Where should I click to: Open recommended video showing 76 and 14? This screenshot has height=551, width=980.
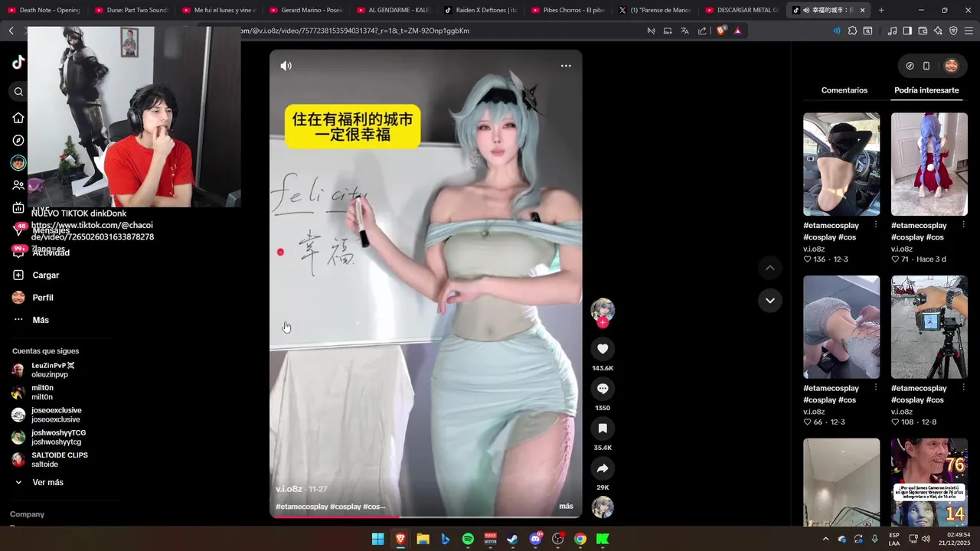[929, 482]
